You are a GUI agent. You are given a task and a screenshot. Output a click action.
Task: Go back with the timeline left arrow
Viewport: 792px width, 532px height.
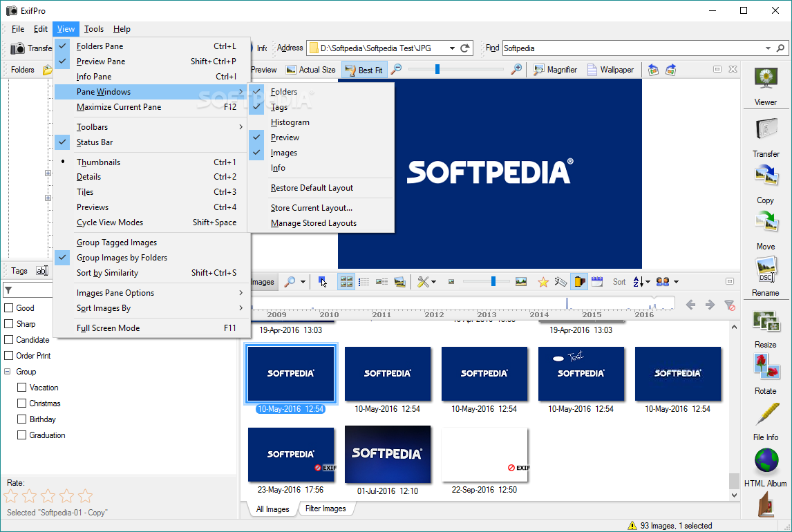(x=690, y=305)
